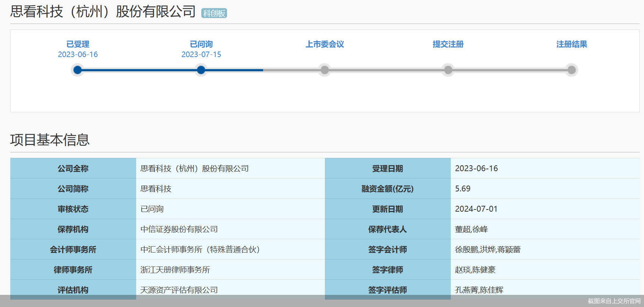Click the 已受理 timeline dot

click(78, 70)
